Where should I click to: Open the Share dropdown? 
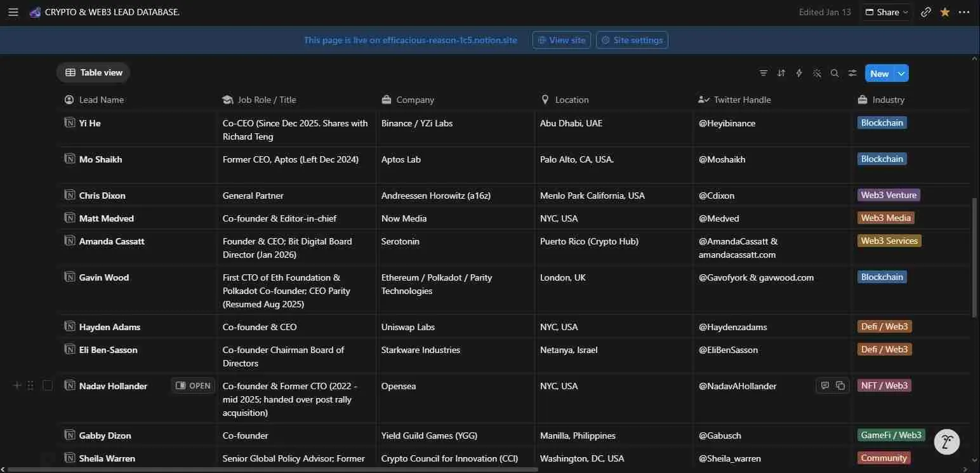tap(887, 12)
